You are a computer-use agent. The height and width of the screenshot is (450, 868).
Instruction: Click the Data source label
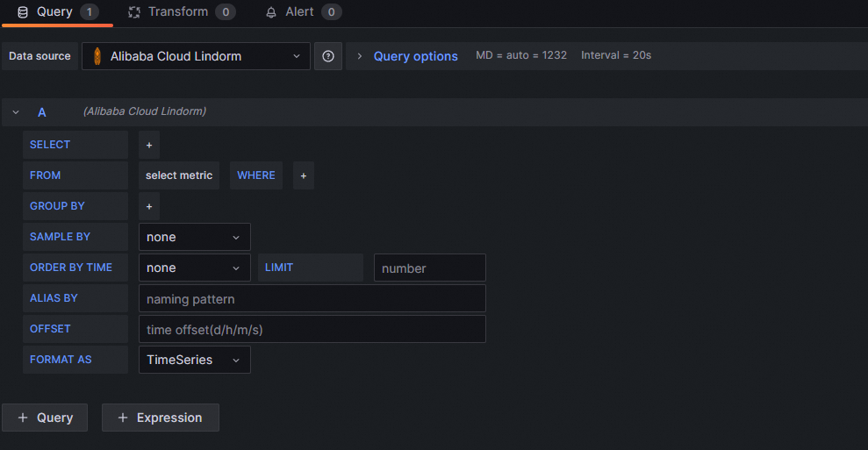tap(39, 56)
